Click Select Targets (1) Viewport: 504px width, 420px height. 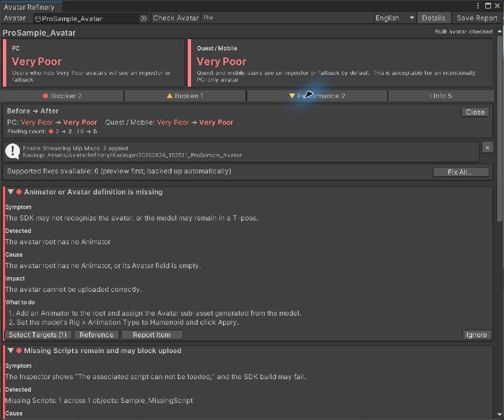[37, 335]
